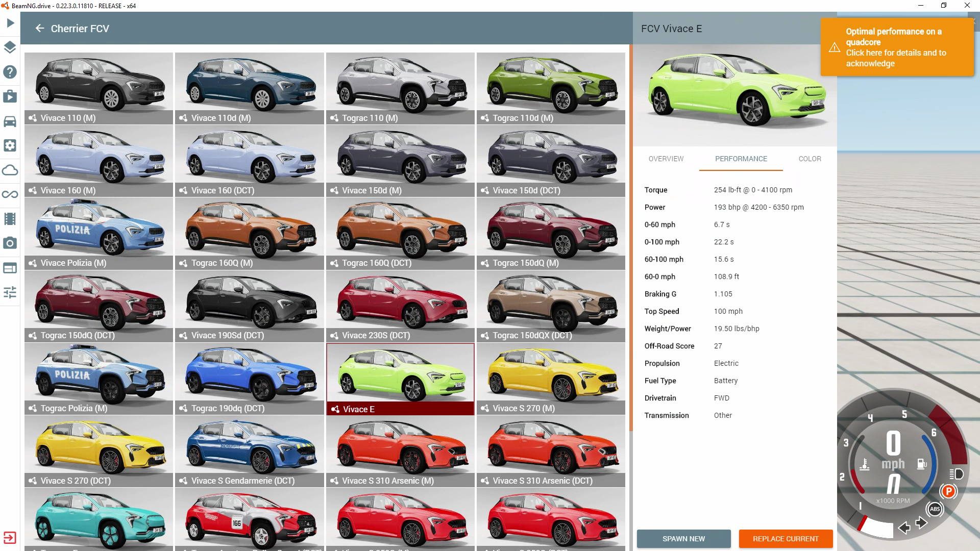Viewport: 980px width, 551px height.
Task: Open the options sliders icon
Action: tap(10, 292)
